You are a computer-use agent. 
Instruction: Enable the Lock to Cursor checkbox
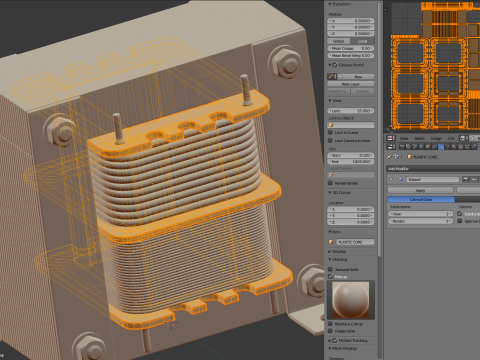point(330,132)
